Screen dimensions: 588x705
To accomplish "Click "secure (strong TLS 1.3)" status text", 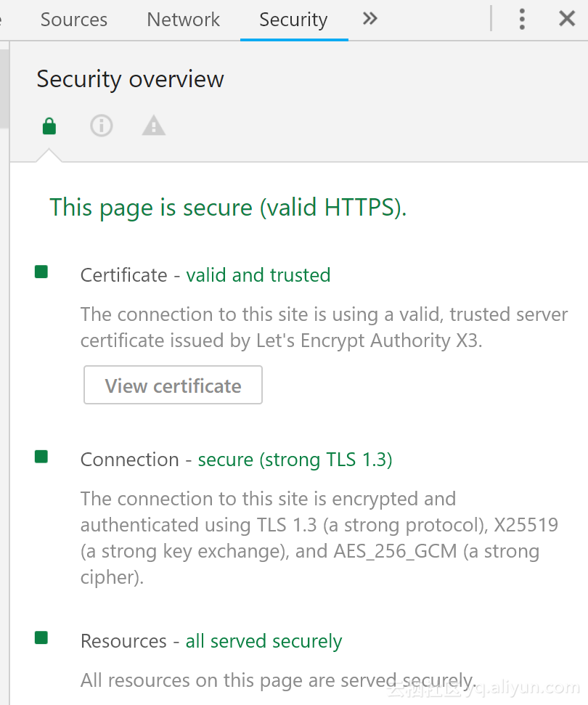I will 295,460.
